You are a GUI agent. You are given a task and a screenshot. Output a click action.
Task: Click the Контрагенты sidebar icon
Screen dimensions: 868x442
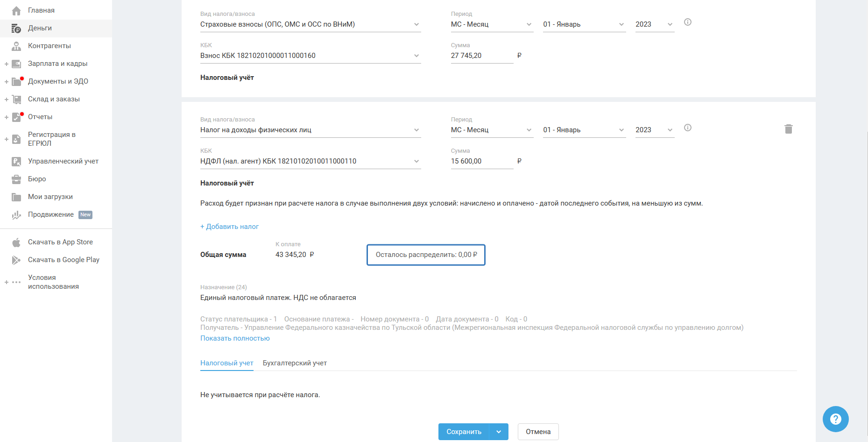(16, 46)
